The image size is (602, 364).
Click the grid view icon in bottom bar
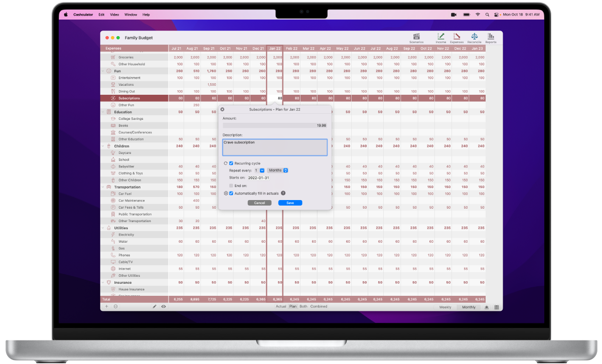pos(496,307)
